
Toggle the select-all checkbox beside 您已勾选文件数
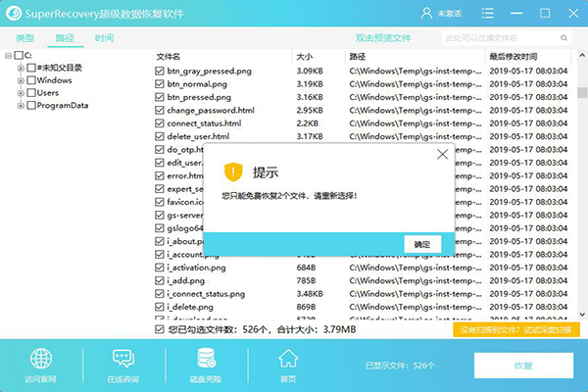point(160,329)
